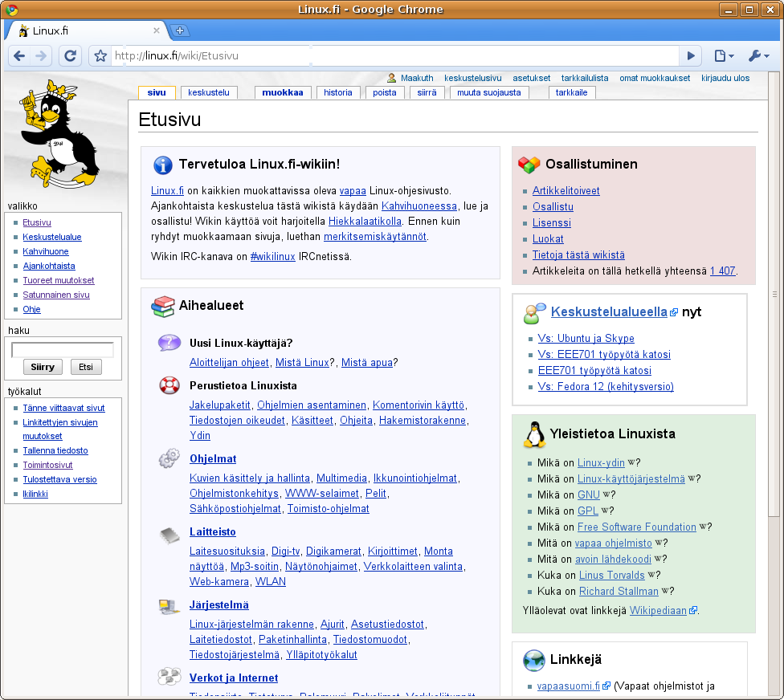Image resolution: width=784 pixels, height=700 pixels.
Task: Close the Linux.fi browser tab
Action: pos(157,31)
